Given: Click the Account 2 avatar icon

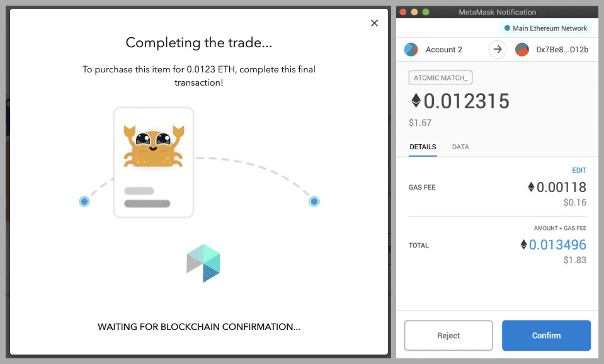Looking at the screenshot, I should (411, 50).
